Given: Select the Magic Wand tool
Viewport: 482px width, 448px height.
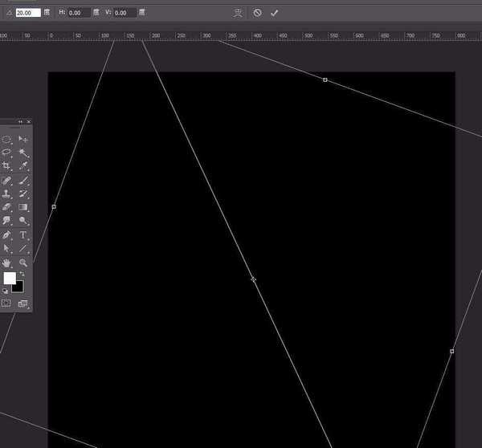Looking at the screenshot, I should 23,152.
